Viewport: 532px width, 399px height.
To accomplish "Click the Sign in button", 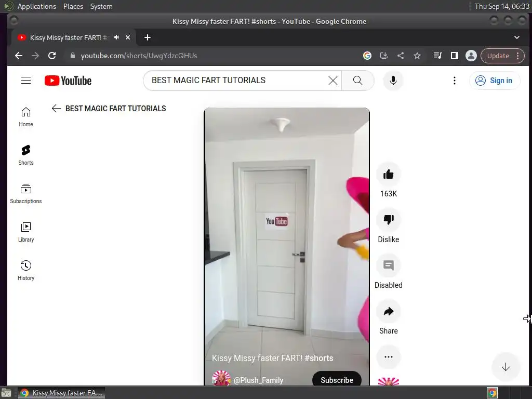I will pos(495,81).
